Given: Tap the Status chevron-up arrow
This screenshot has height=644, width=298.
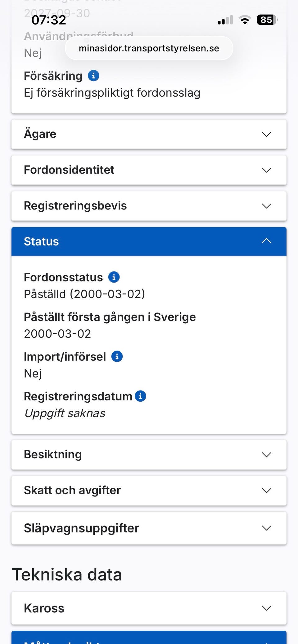Looking at the screenshot, I should [266, 241].
